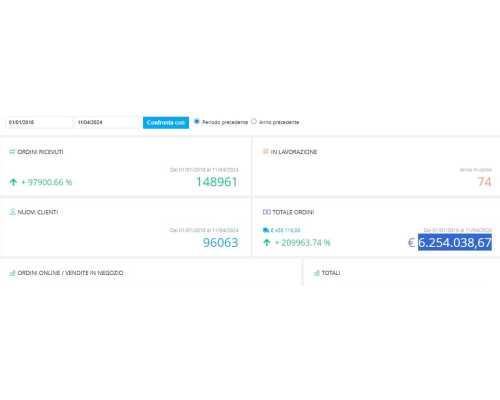Click the TOTALI heading
This screenshot has height=400, width=500.
pos(331,273)
